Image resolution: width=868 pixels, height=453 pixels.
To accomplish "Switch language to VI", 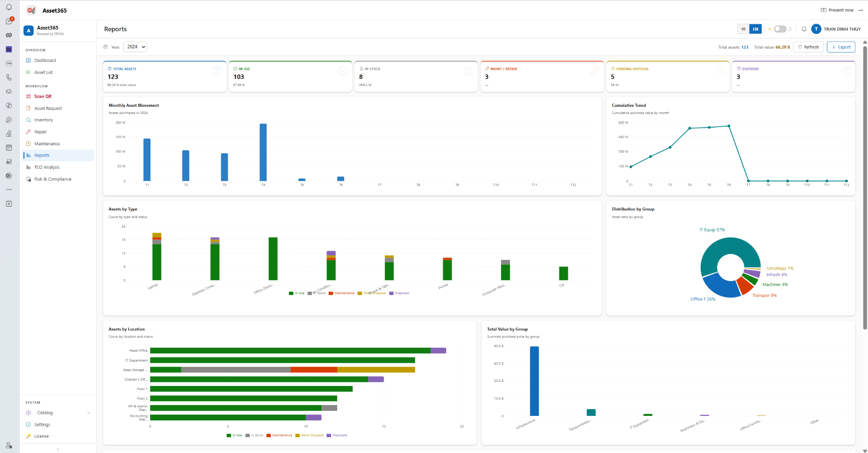I will tap(743, 29).
